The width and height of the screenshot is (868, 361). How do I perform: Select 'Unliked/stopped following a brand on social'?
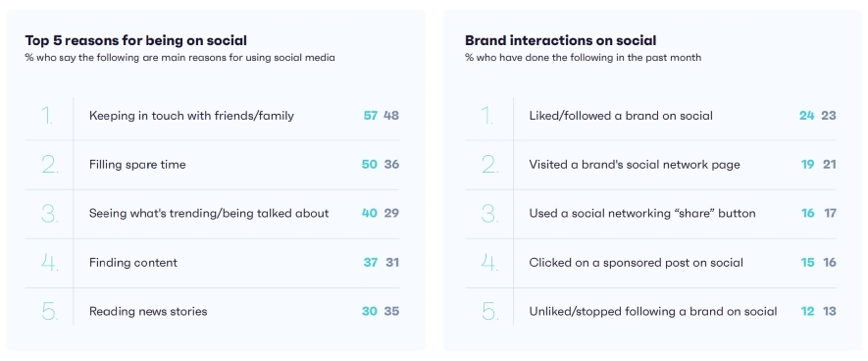click(650, 311)
